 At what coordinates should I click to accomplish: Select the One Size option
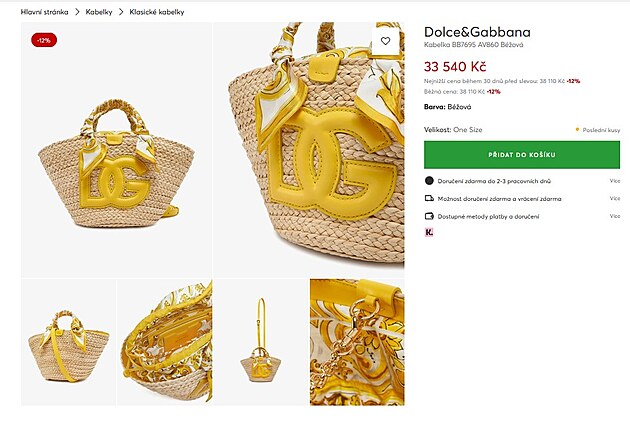click(x=468, y=129)
